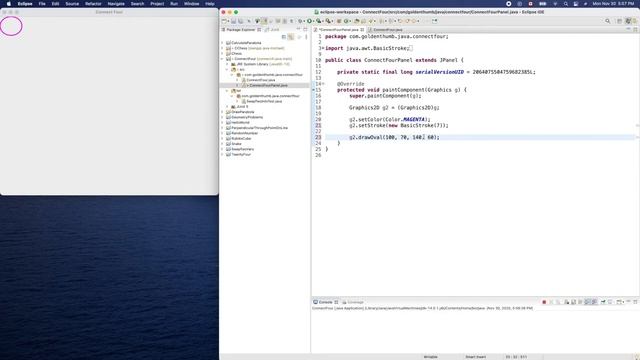Collapse the ConnectFour project tree

click(223, 59)
